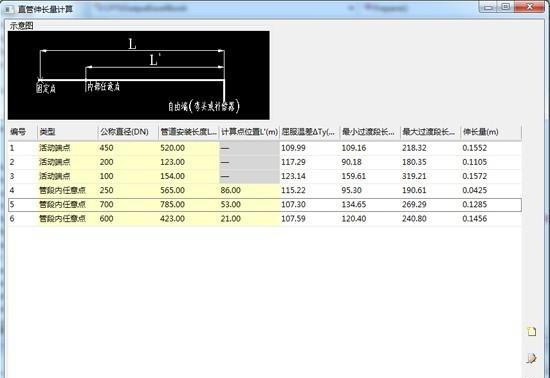The height and width of the screenshot is (378, 550).
Task: Open type dropdown 管段内任意点 in row 4
Action: pyautogui.click(x=67, y=190)
